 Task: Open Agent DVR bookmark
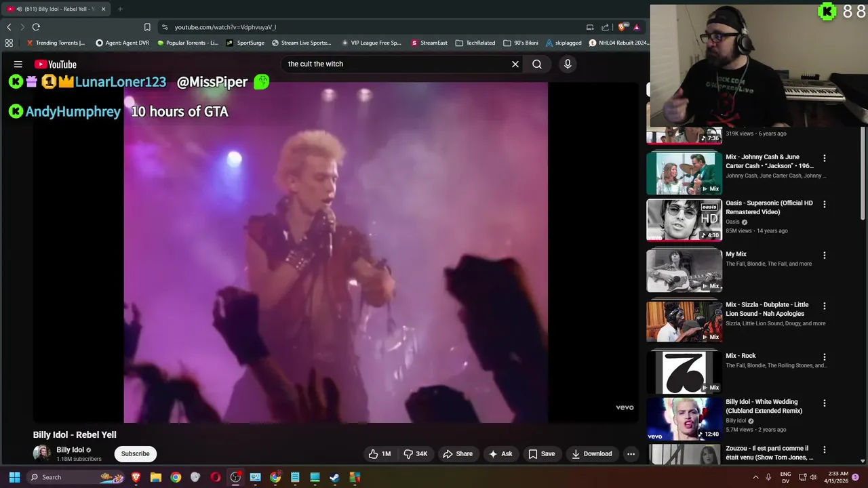tap(123, 43)
